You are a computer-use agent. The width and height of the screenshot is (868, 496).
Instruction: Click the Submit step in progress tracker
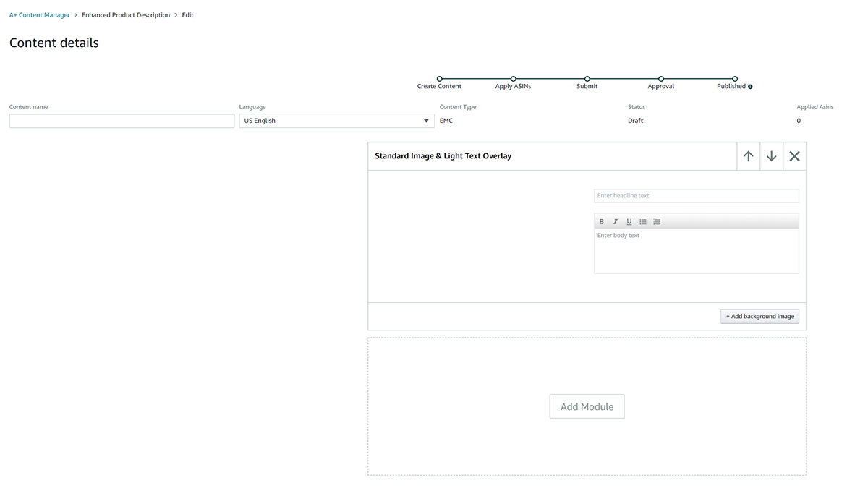(x=587, y=79)
